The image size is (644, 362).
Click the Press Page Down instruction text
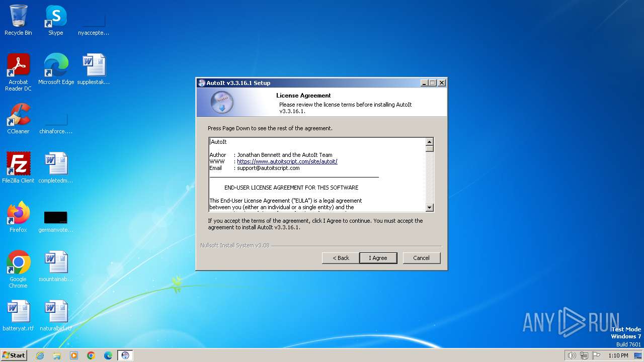click(x=270, y=128)
